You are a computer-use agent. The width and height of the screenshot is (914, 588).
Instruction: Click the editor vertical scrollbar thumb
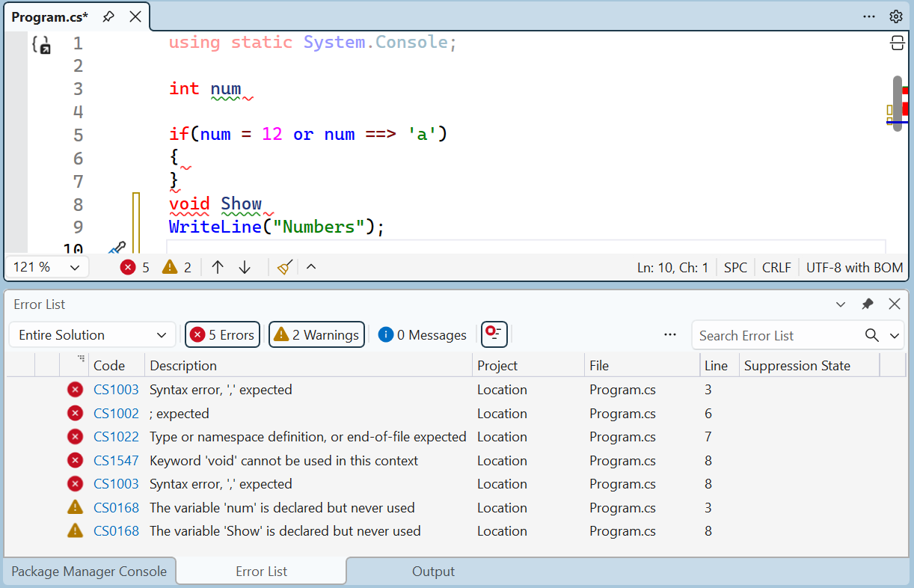(898, 103)
